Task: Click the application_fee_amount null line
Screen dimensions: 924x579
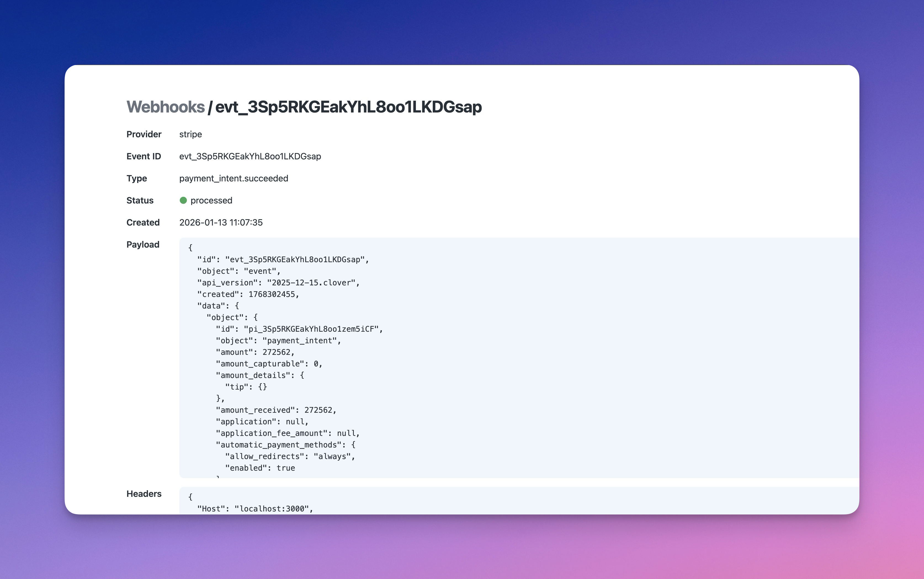Action: pyautogui.click(x=287, y=433)
